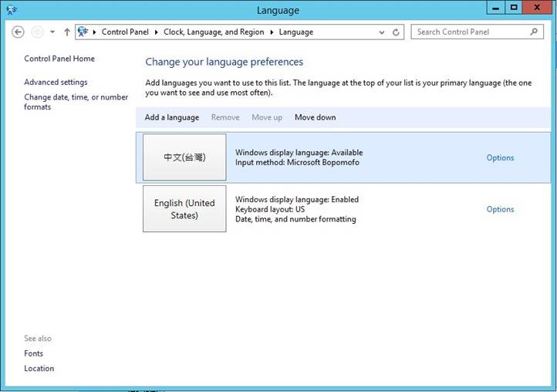Focus the Search Control Panel field

tap(477, 32)
